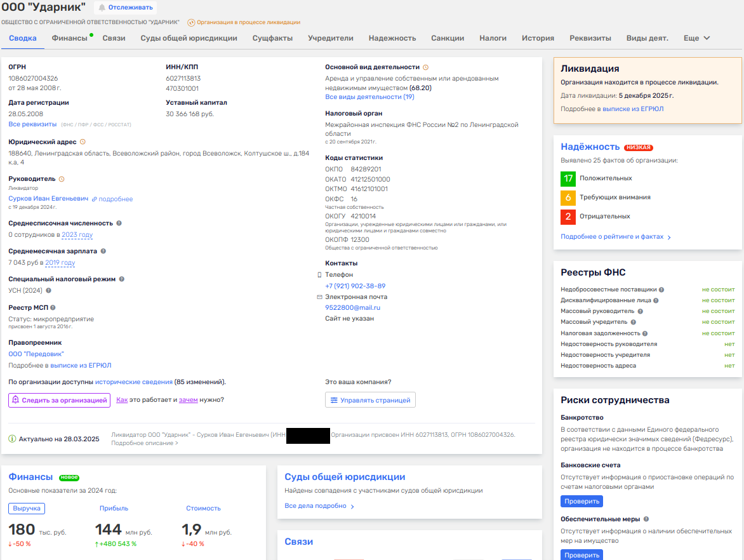This screenshot has width=744, height=560.
Task: Open Подробнее о рейтинге и фактах
Action: coord(615,237)
